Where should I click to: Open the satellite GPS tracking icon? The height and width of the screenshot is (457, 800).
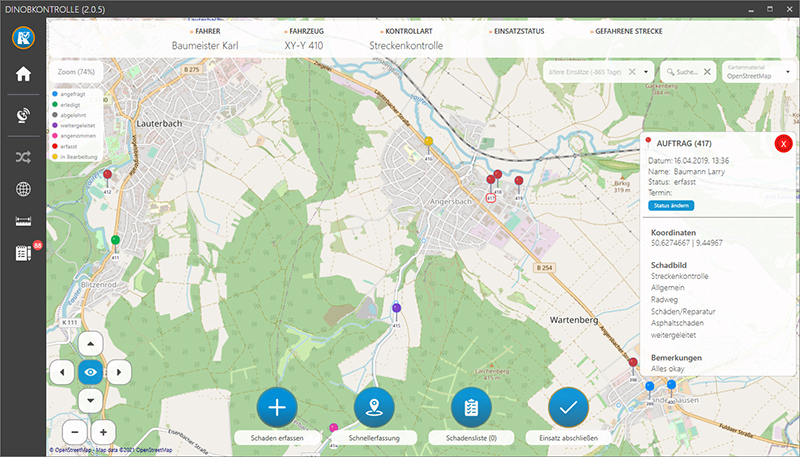(23, 115)
